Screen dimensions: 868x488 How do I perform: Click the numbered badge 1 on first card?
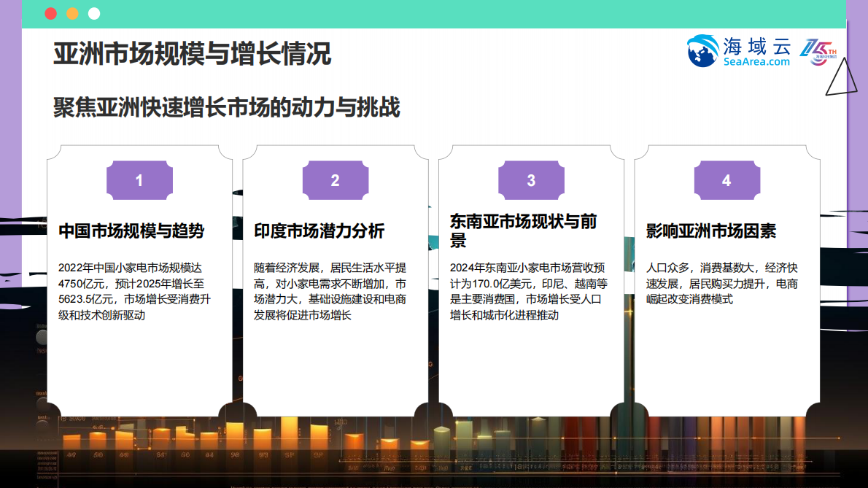(x=139, y=180)
